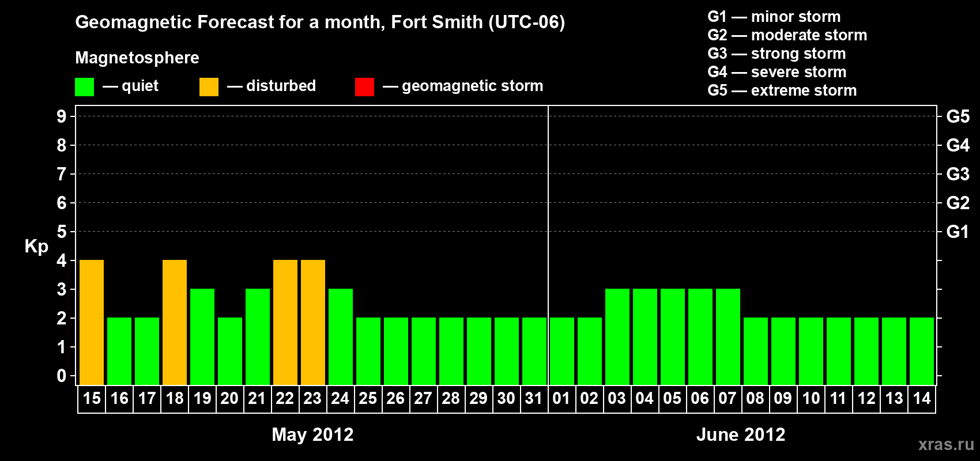This screenshot has height=461, width=980.
Task: Select the green bar for June 07
Action: point(728,337)
